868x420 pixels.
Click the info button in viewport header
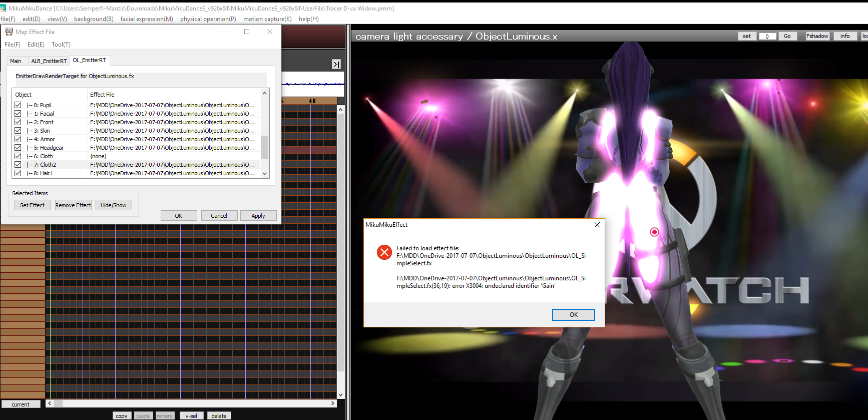coord(845,36)
